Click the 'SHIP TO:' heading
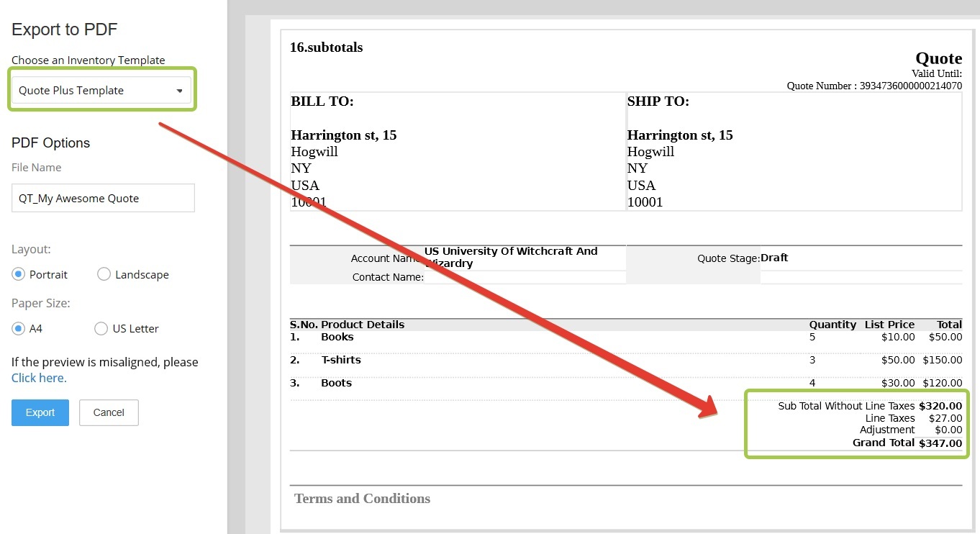Screen dimensions: 980x534 [658, 101]
